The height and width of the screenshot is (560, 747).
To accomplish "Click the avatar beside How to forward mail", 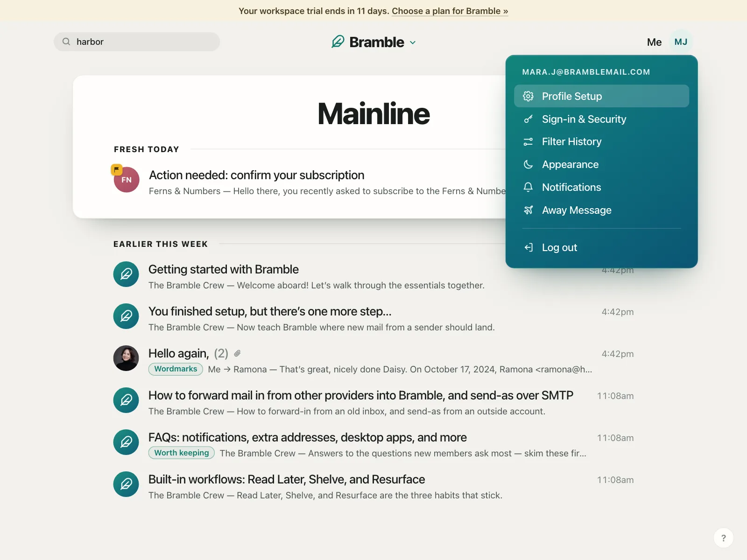I will (126, 400).
